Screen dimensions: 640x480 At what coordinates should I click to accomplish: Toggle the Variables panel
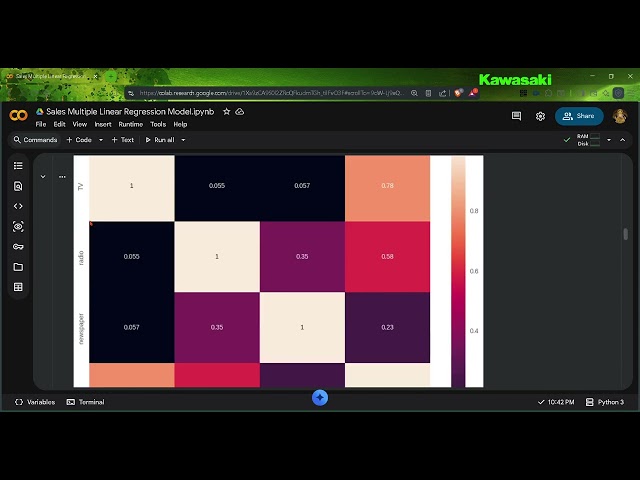35,402
